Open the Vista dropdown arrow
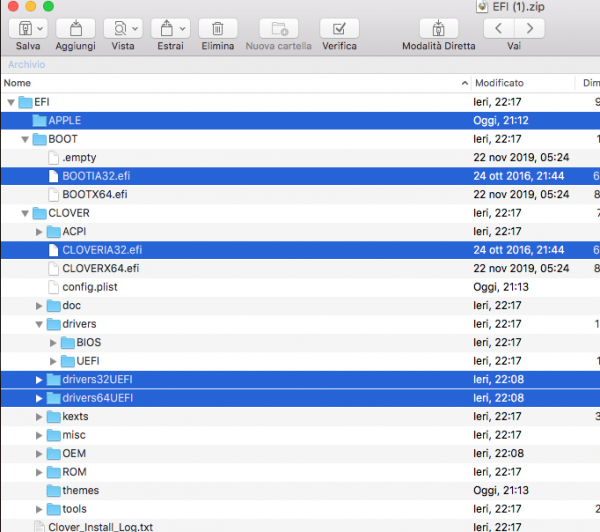 (x=135, y=29)
